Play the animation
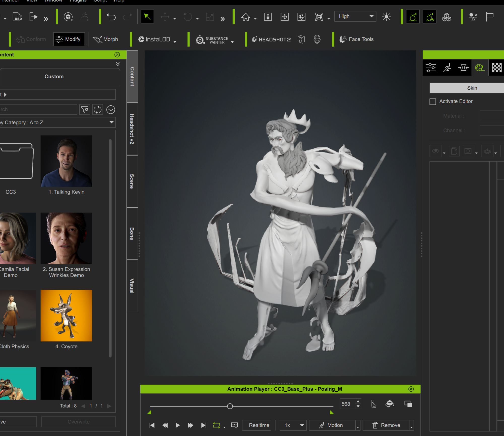The width and height of the screenshot is (504, 436). point(177,425)
